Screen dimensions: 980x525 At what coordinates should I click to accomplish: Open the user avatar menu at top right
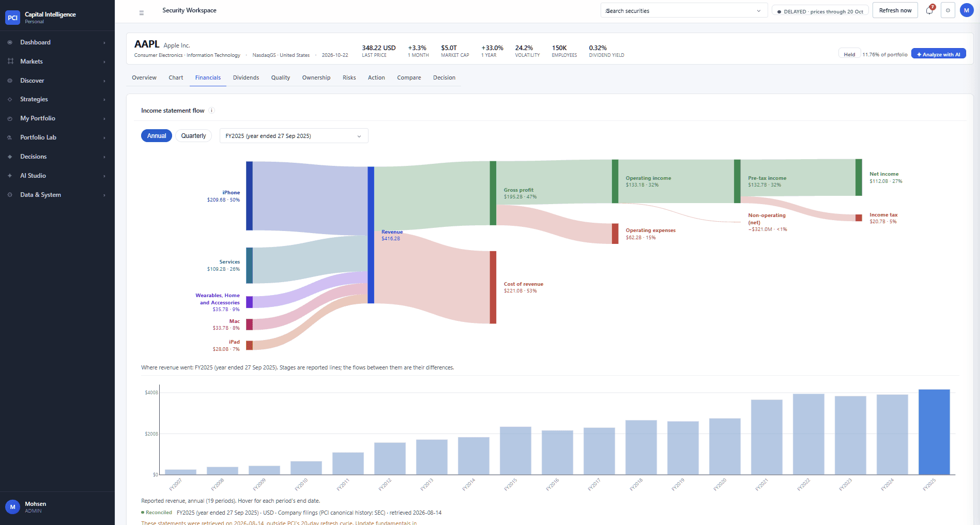(x=967, y=10)
